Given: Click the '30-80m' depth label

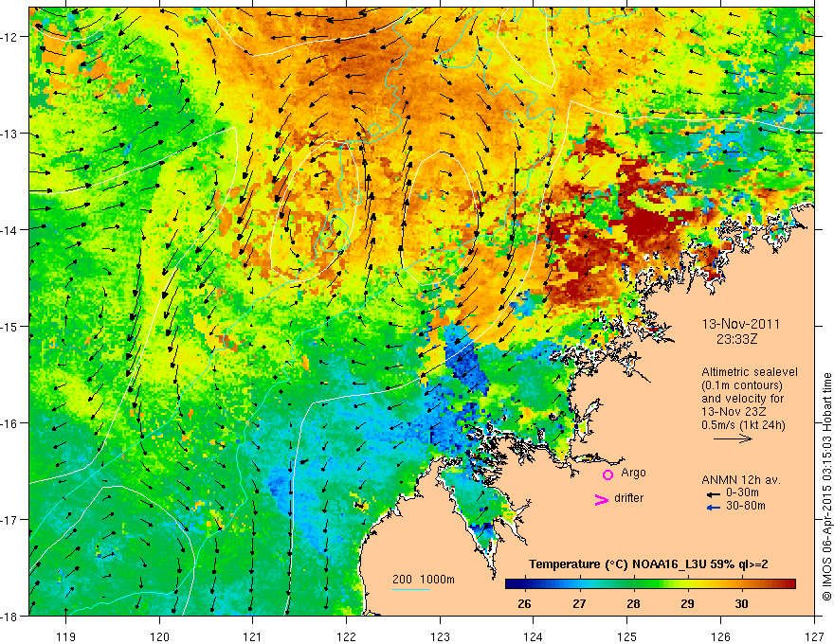Looking at the screenshot, I should (746, 506).
